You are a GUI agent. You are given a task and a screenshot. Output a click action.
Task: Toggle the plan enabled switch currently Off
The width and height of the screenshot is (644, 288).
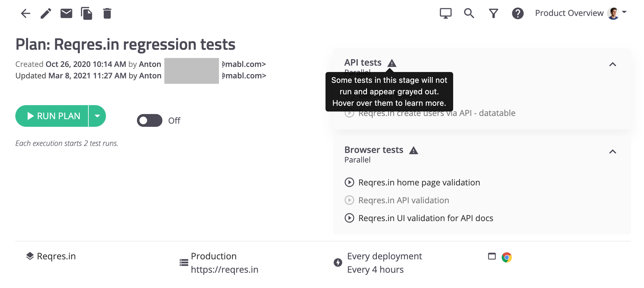click(x=150, y=120)
